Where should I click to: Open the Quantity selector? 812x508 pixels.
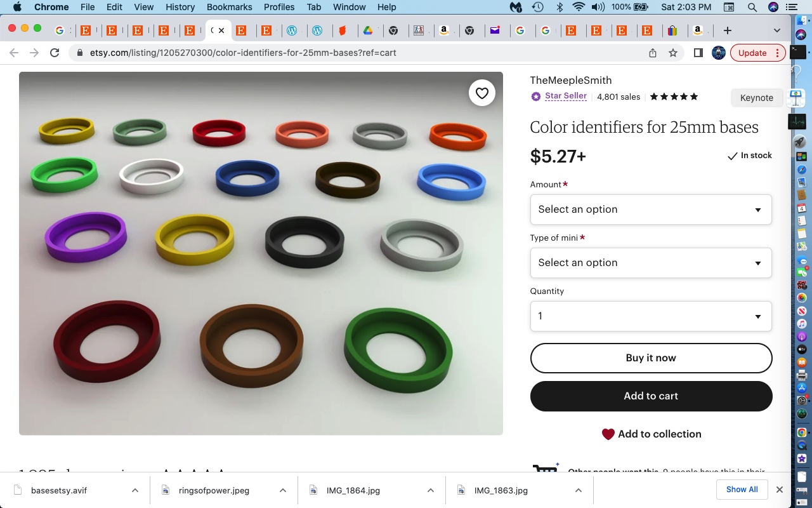651,316
